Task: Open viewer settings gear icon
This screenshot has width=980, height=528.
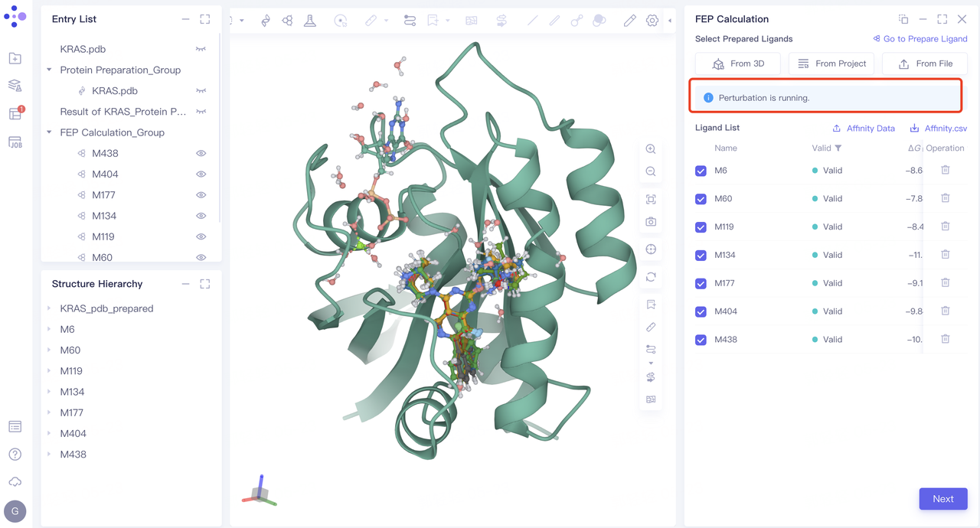Action: [x=652, y=21]
